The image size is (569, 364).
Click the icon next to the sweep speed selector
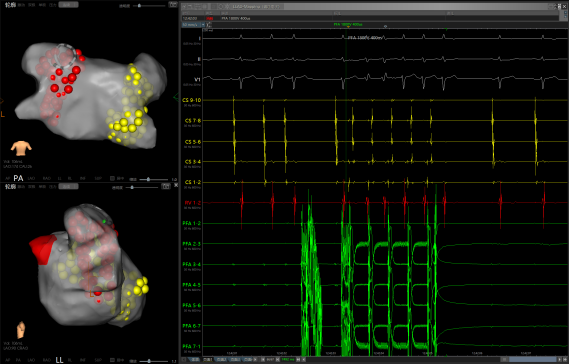[x=209, y=25]
